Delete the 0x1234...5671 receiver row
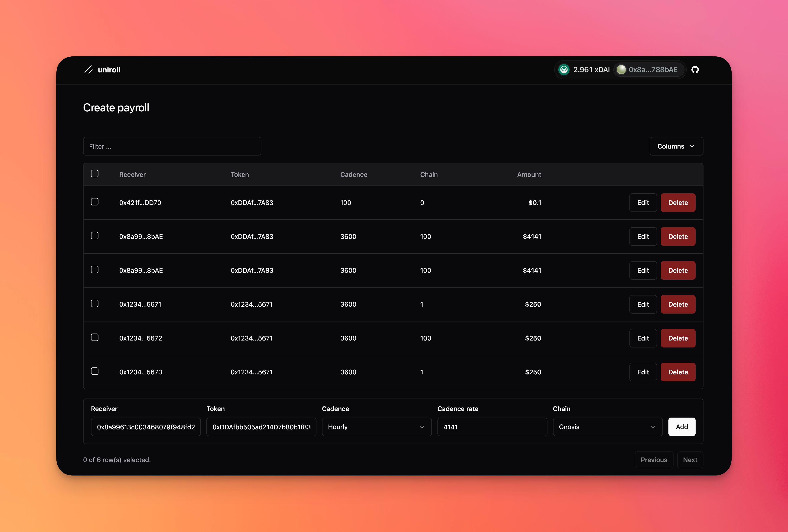 [678, 305]
